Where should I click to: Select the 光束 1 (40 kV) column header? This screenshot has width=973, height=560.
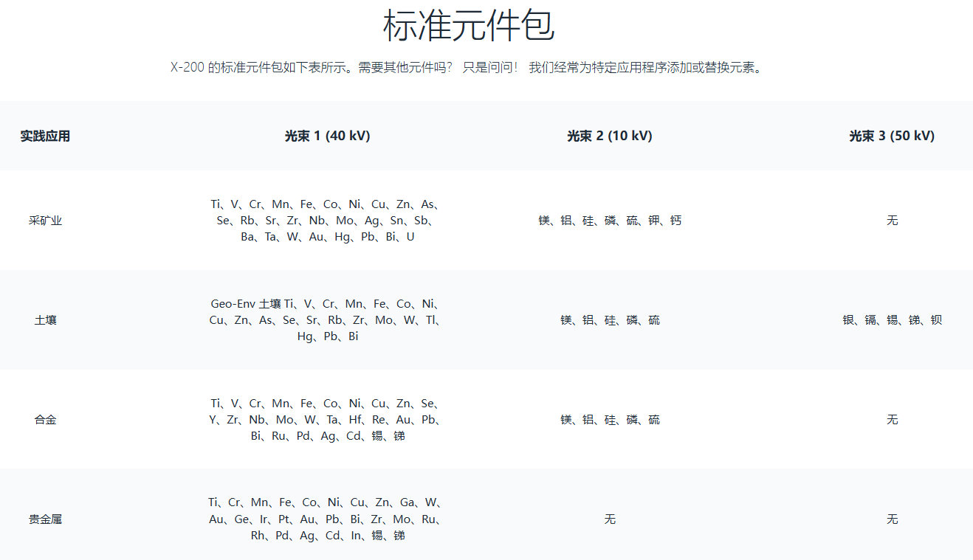coord(327,136)
